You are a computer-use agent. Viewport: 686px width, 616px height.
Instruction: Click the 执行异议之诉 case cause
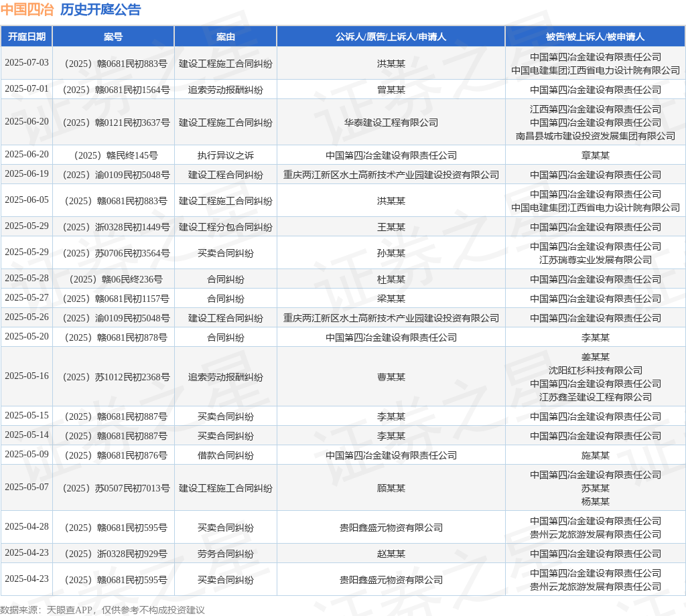(225, 155)
